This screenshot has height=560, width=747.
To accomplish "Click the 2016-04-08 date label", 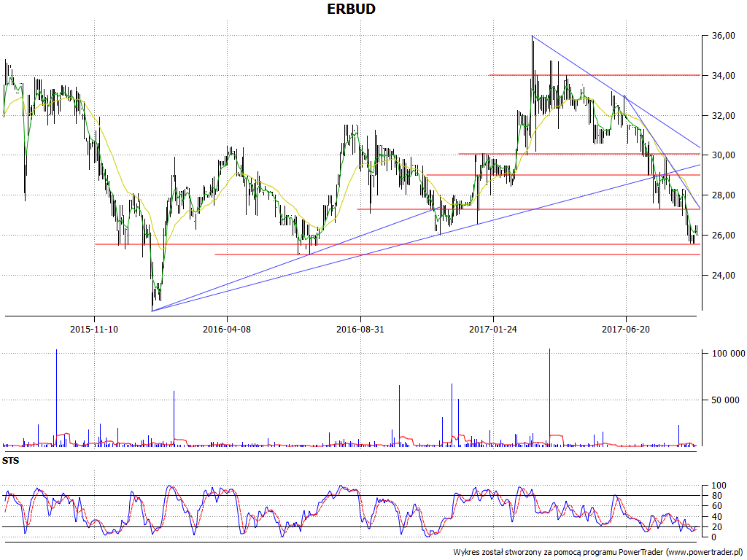I will (x=227, y=329).
